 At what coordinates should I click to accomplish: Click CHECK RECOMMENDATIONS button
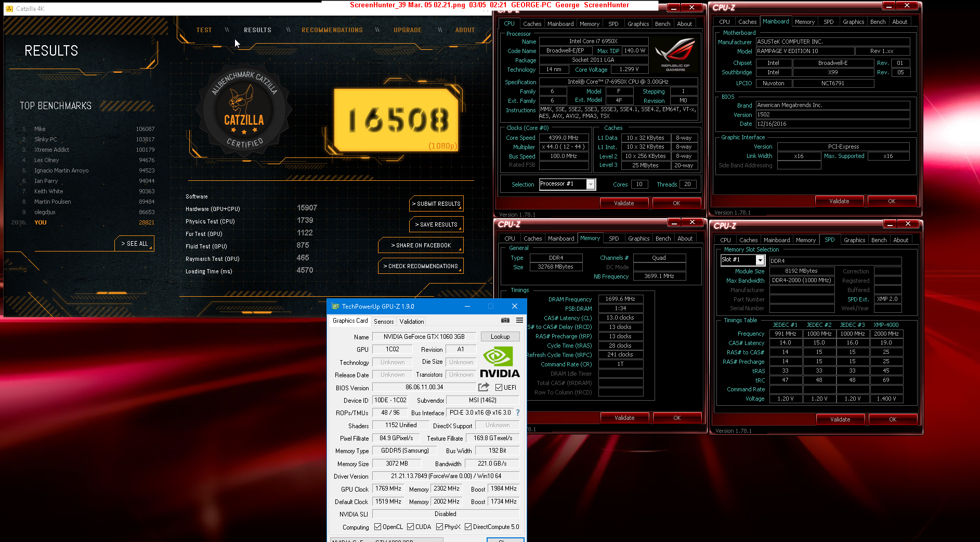click(421, 266)
